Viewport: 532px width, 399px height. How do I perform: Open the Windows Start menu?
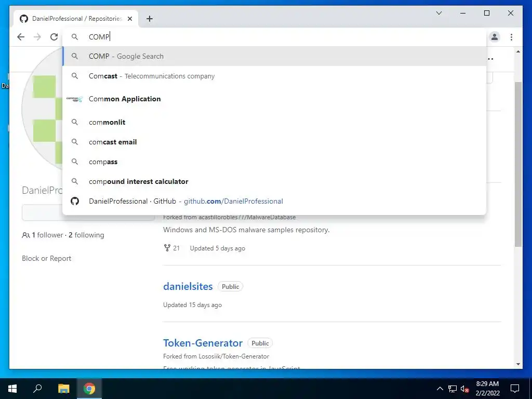(x=12, y=389)
